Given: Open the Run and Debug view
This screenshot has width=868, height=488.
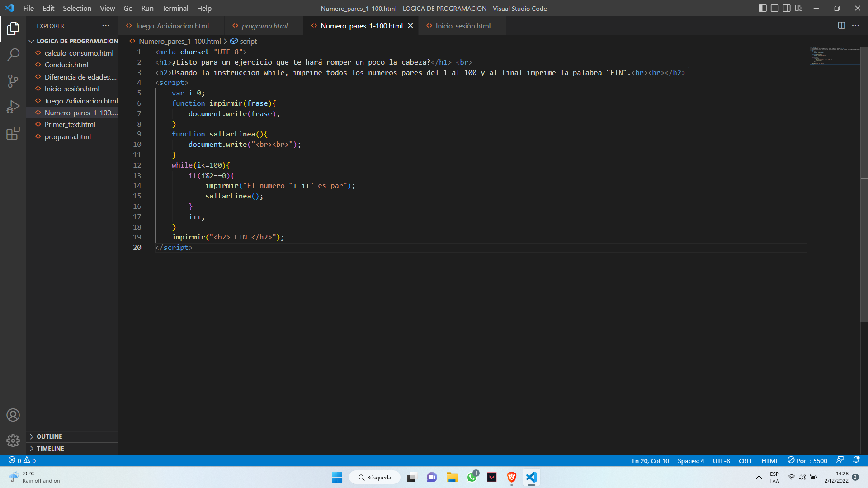Looking at the screenshot, I should point(13,107).
